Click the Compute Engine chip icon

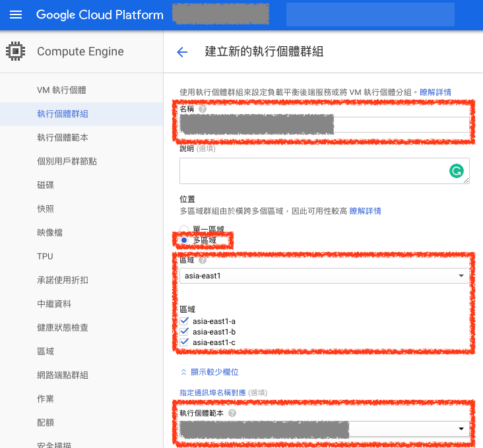tap(16, 51)
